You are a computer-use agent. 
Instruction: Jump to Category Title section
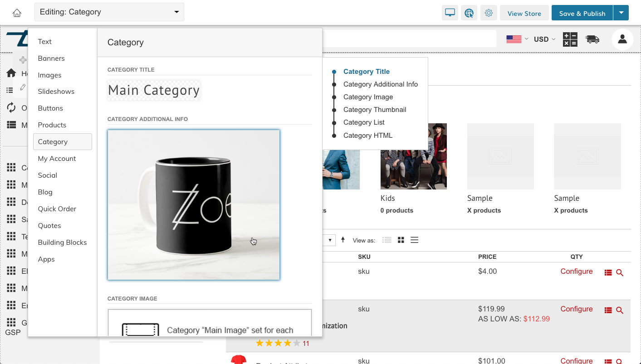367,71
